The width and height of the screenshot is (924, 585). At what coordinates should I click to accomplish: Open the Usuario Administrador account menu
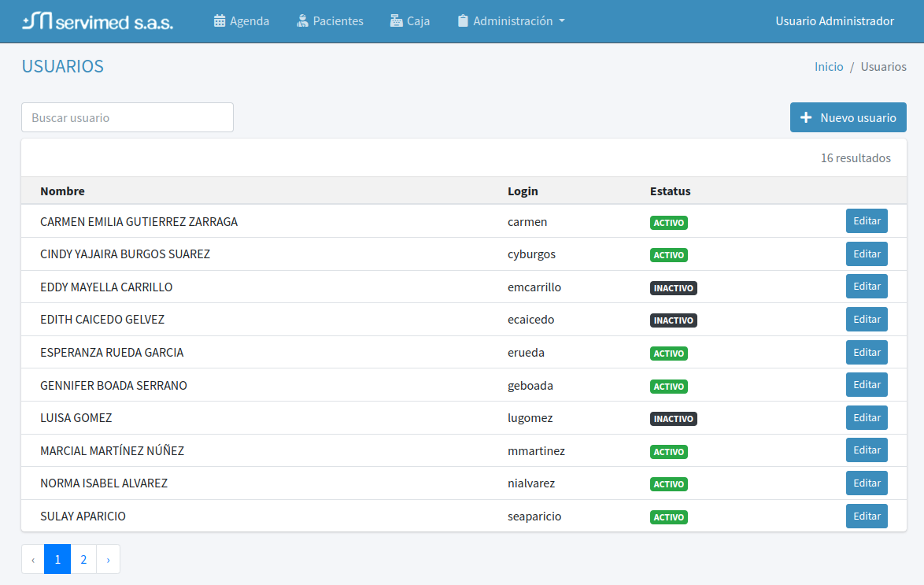(834, 21)
